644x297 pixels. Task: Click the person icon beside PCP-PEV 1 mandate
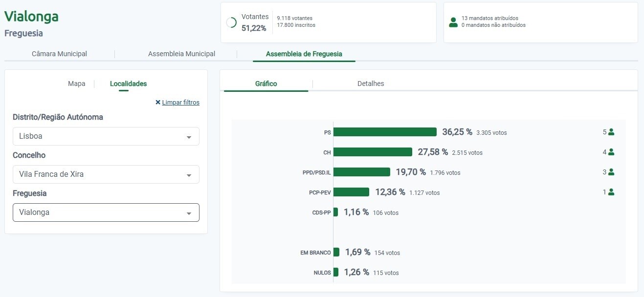pyautogui.click(x=611, y=192)
